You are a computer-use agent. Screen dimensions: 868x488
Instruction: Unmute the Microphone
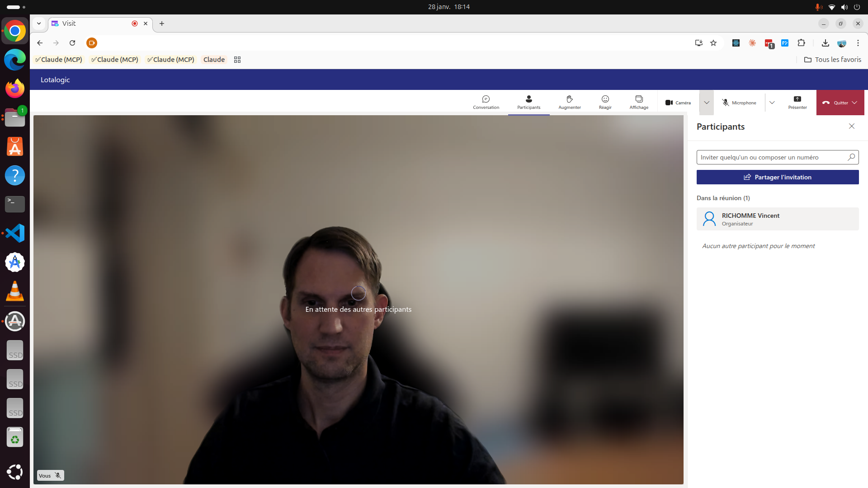coord(739,103)
